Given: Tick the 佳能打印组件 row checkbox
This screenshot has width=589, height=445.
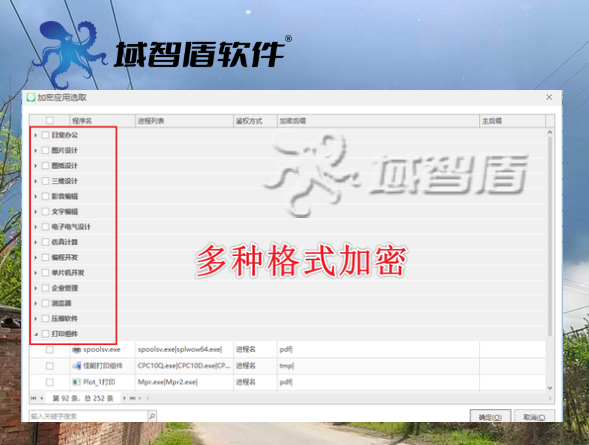Looking at the screenshot, I should pyautogui.click(x=50, y=366).
